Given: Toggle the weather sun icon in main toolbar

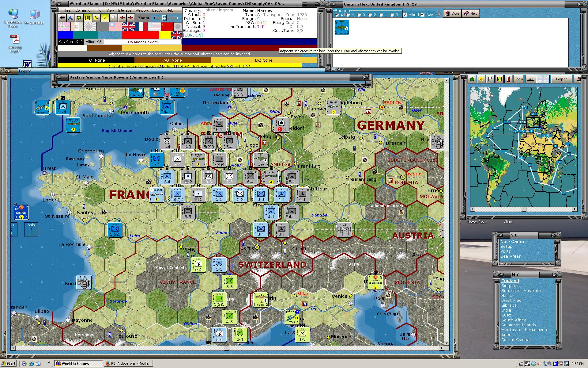Looking at the screenshot, I should tap(105, 18).
